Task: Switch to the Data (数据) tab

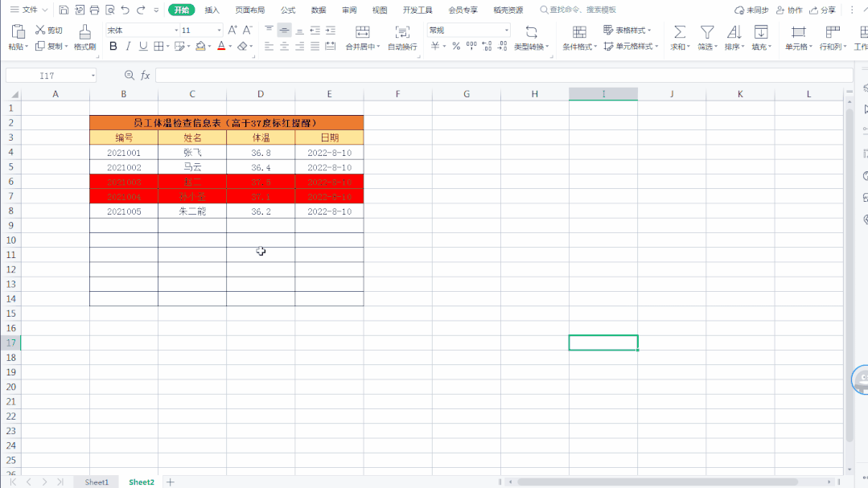Action: [319, 10]
